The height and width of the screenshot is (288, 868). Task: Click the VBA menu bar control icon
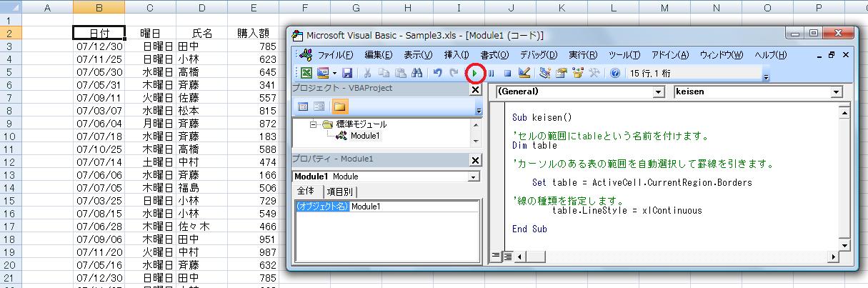coord(305,55)
